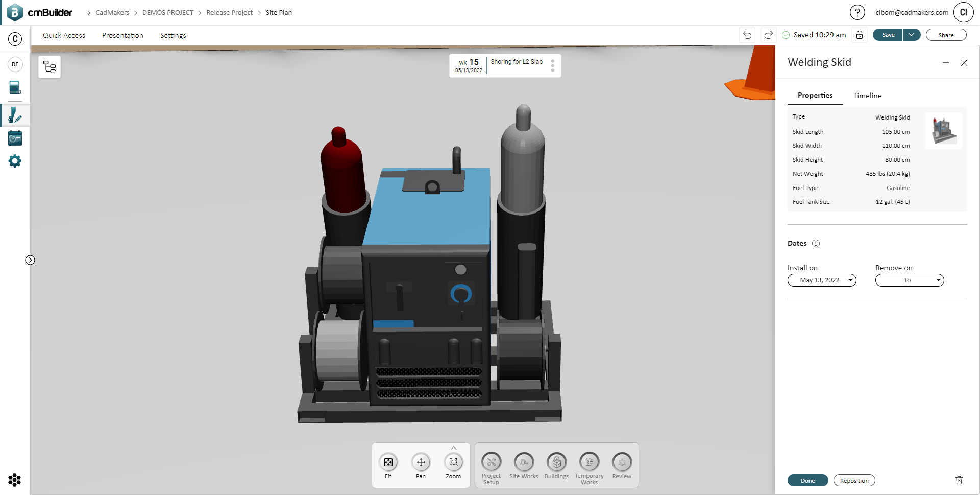This screenshot has width=980, height=495.
Task: Click the Net Weight value 485 lbs
Action: pyautogui.click(x=888, y=174)
